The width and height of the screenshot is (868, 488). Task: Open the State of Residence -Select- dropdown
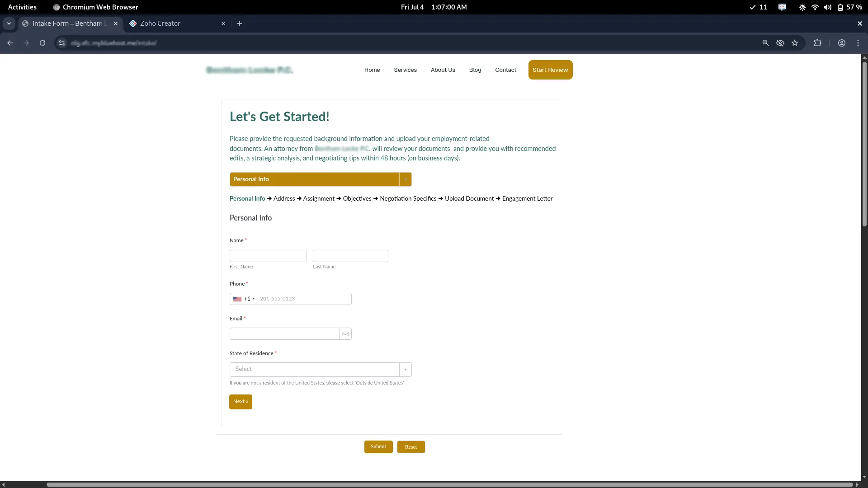click(x=405, y=369)
